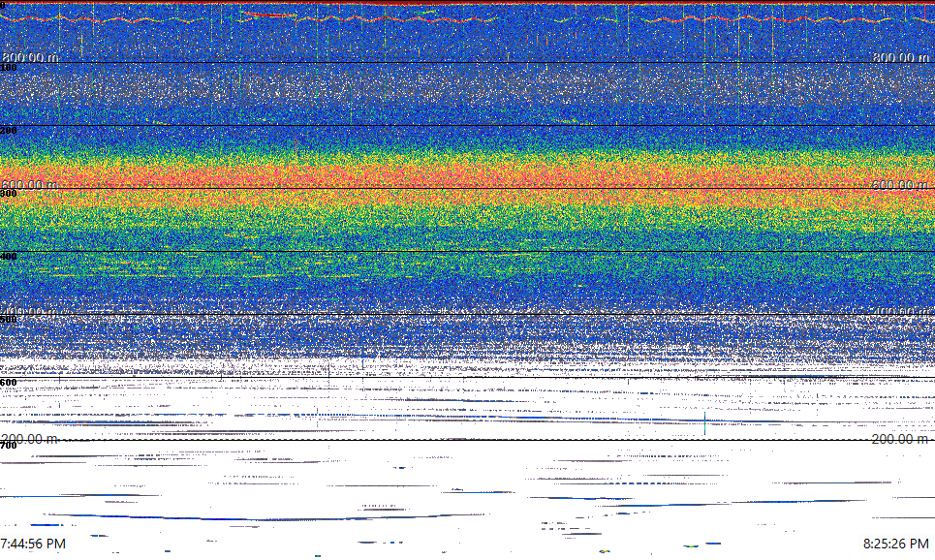
Task: Select the 300 depth gridline label
Action: tap(9, 193)
